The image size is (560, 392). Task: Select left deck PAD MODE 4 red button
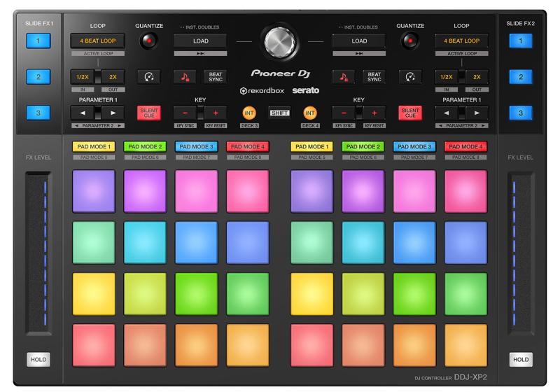(248, 147)
